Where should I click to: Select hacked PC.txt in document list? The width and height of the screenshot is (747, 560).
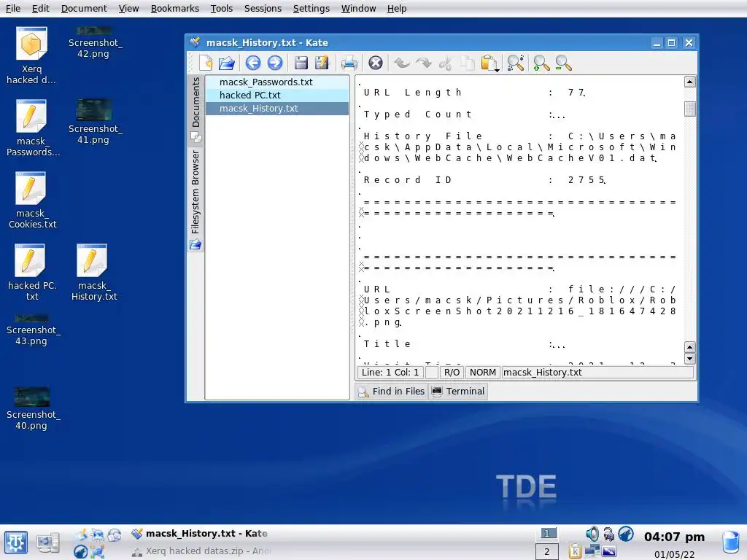[277, 96]
